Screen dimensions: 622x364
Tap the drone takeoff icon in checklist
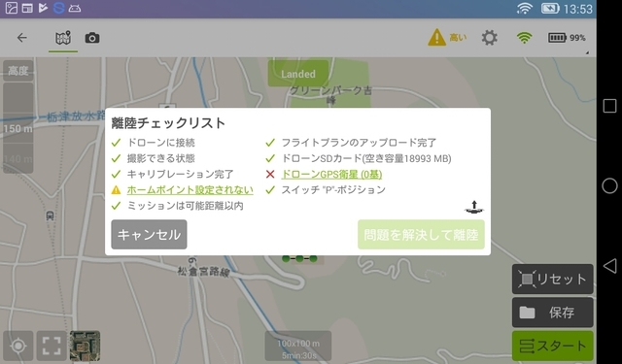tap(474, 207)
